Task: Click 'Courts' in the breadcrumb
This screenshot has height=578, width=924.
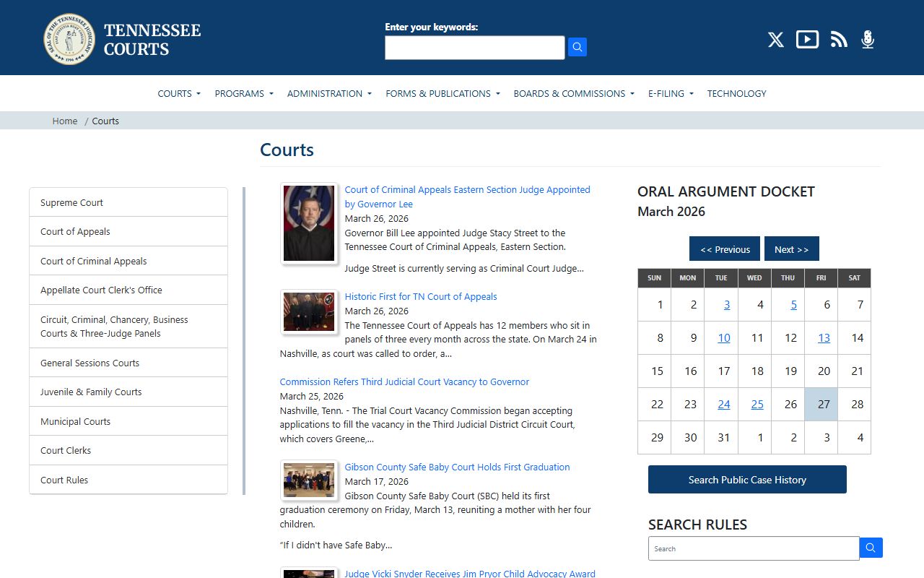Action: 105,121
